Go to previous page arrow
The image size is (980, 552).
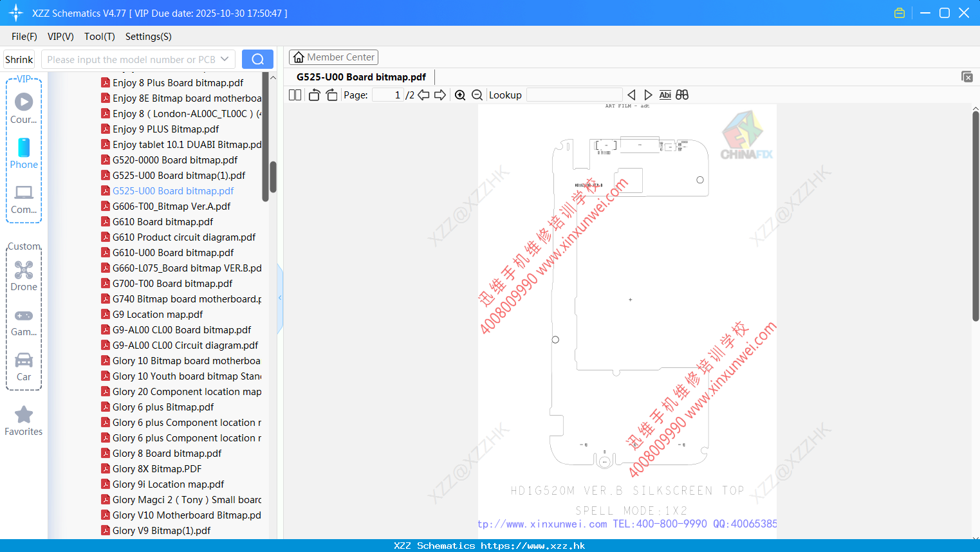(423, 95)
